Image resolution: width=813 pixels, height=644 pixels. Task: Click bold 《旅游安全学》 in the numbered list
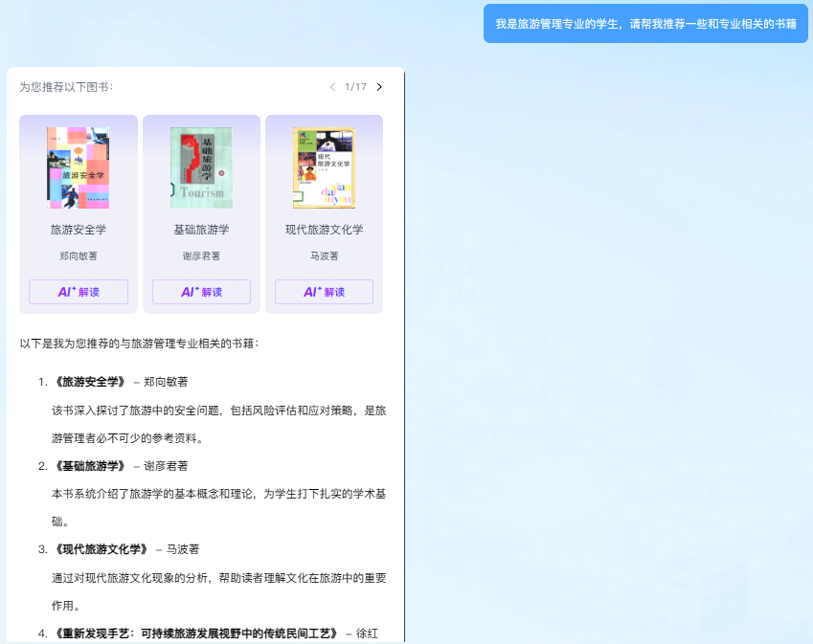(90, 382)
